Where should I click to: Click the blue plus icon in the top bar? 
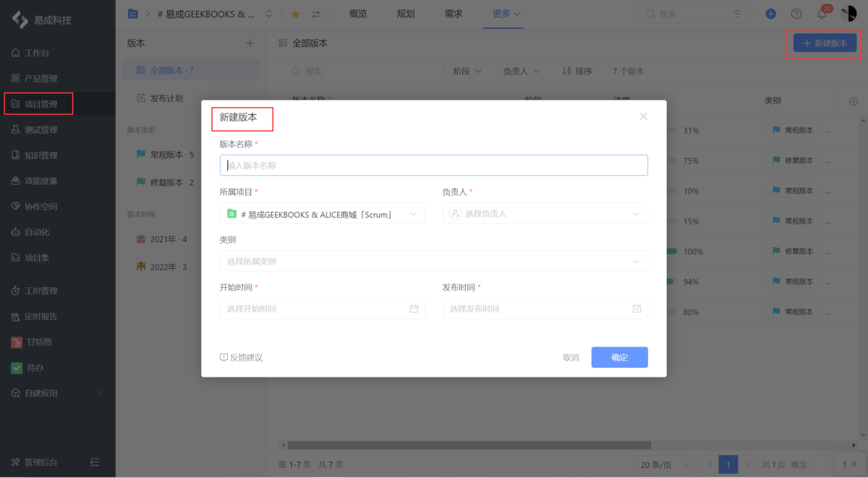click(770, 13)
